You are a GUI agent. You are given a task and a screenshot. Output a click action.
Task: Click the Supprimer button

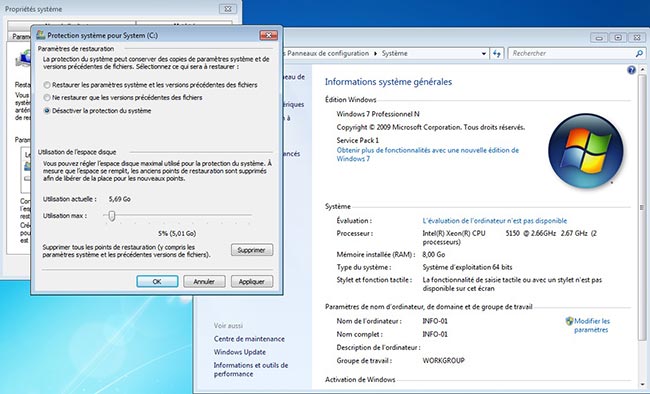click(x=252, y=250)
